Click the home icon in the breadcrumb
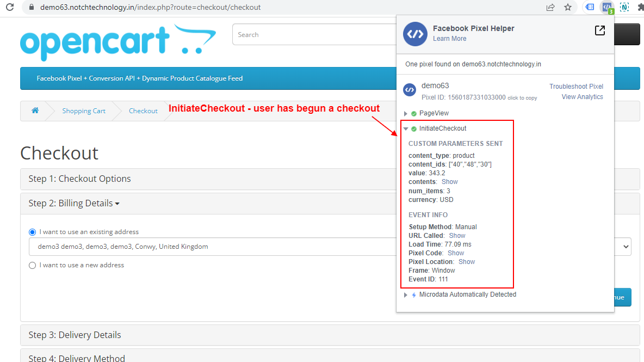 [x=35, y=111]
